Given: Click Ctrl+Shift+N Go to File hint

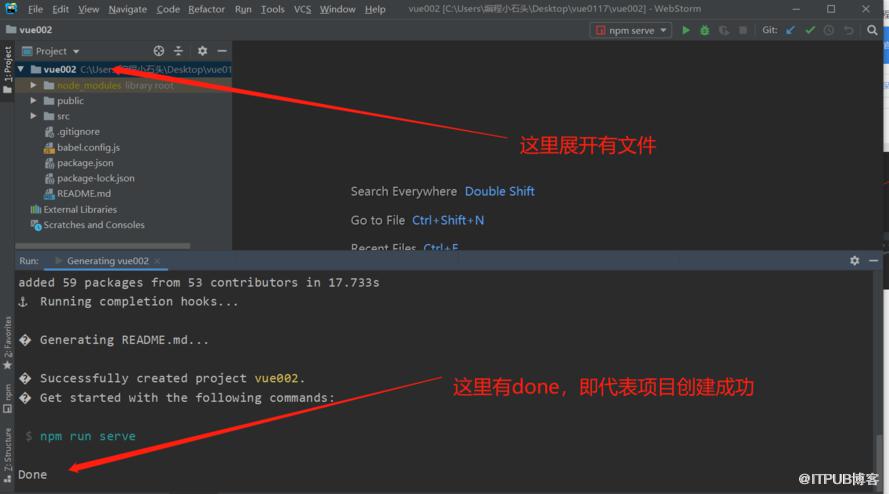Looking at the screenshot, I should tap(448, 220).
